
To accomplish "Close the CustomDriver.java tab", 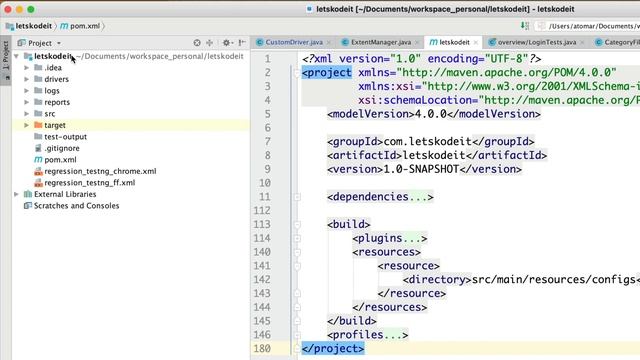I will tap(329, 42).
